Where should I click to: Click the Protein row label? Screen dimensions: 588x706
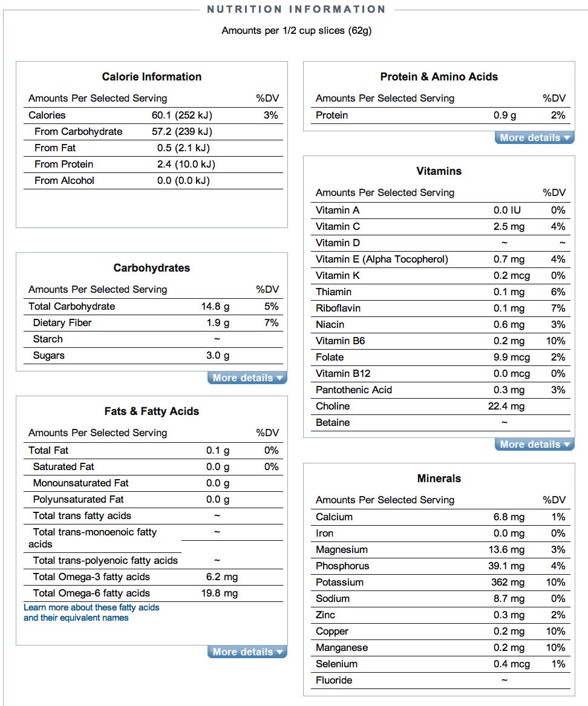coord(332,115)
